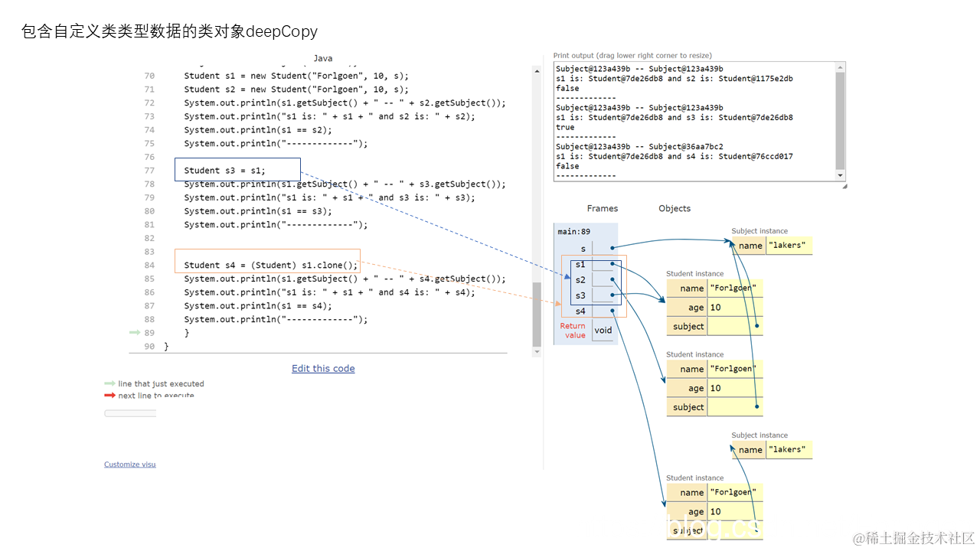Click the "Customize visu" link
Viewport: 980px width, 551px height.
point(130,464)
